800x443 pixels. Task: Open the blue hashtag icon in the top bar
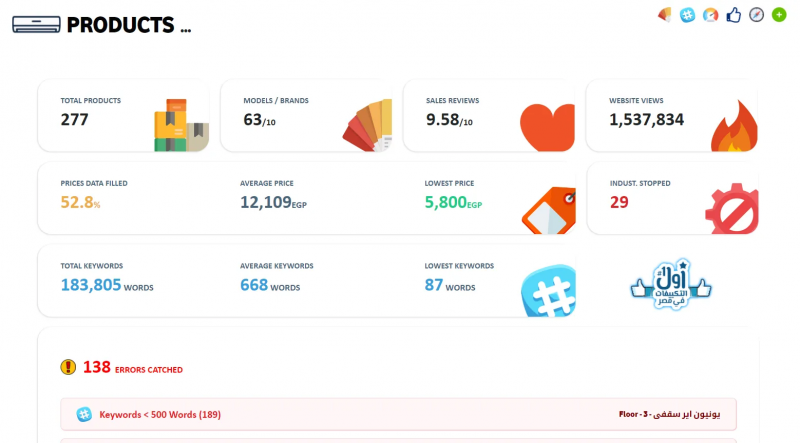688,14
